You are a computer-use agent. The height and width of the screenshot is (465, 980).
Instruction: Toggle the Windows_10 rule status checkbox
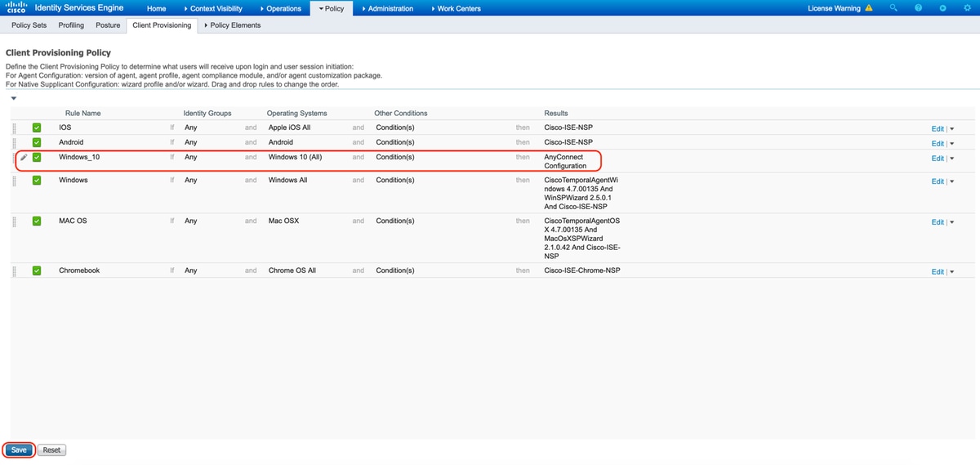pyautogui.click(x=37, y=158)
